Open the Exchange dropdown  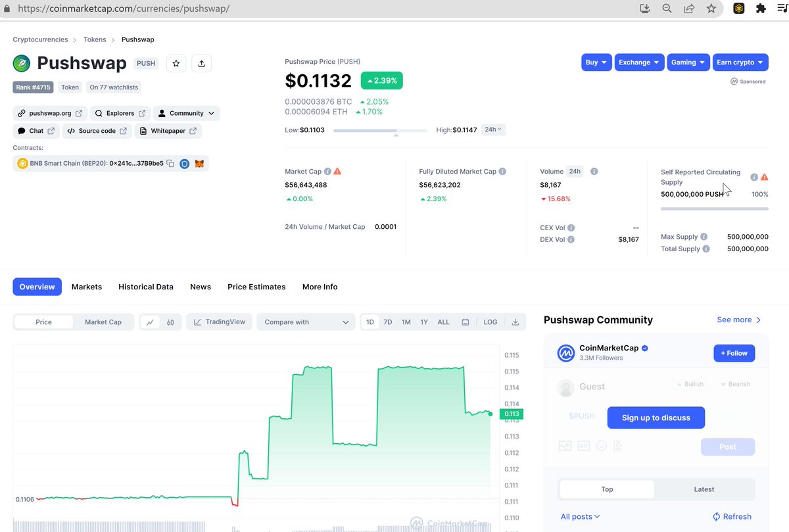click(639, 62)
